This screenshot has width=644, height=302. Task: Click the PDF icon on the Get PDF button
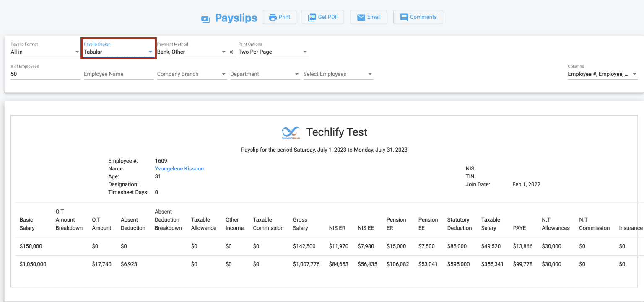[x=312, y=17]
